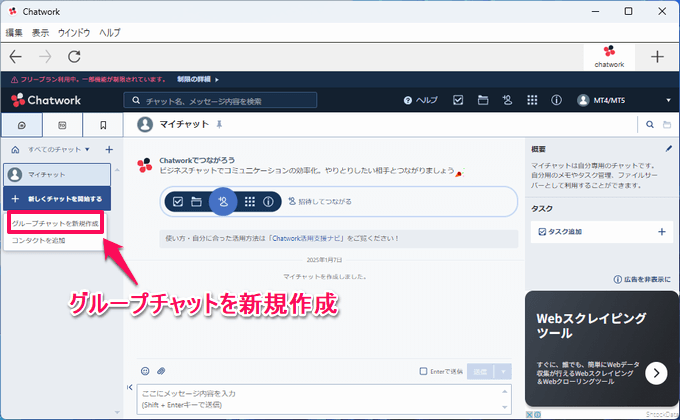Switch to the chatwork tab
This screenshot has height=420, width=680.
click(x=609, y=57)
